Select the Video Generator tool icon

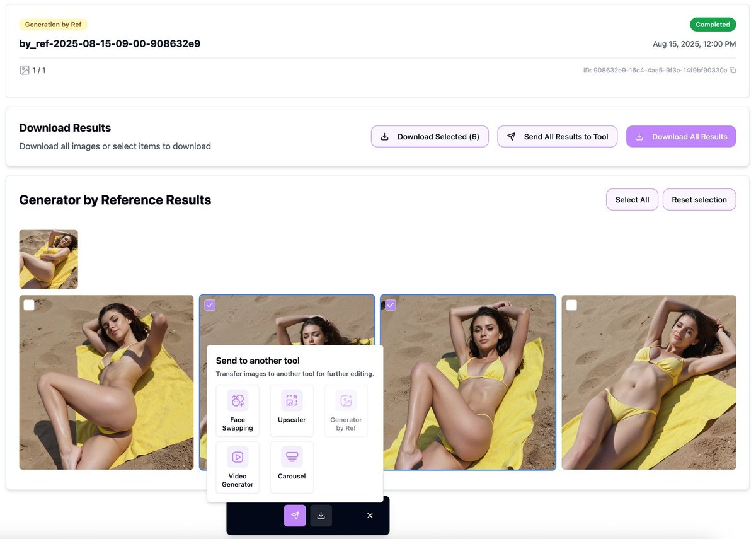238,457
